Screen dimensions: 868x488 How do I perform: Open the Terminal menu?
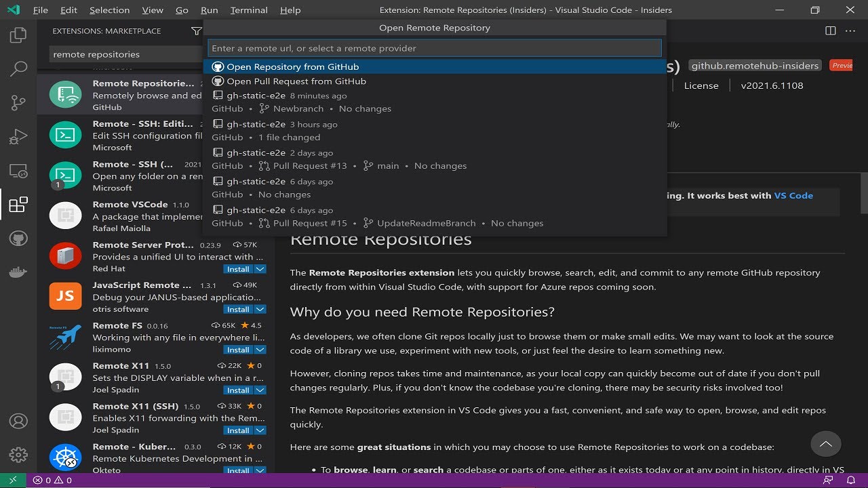(x=249, y=10)
